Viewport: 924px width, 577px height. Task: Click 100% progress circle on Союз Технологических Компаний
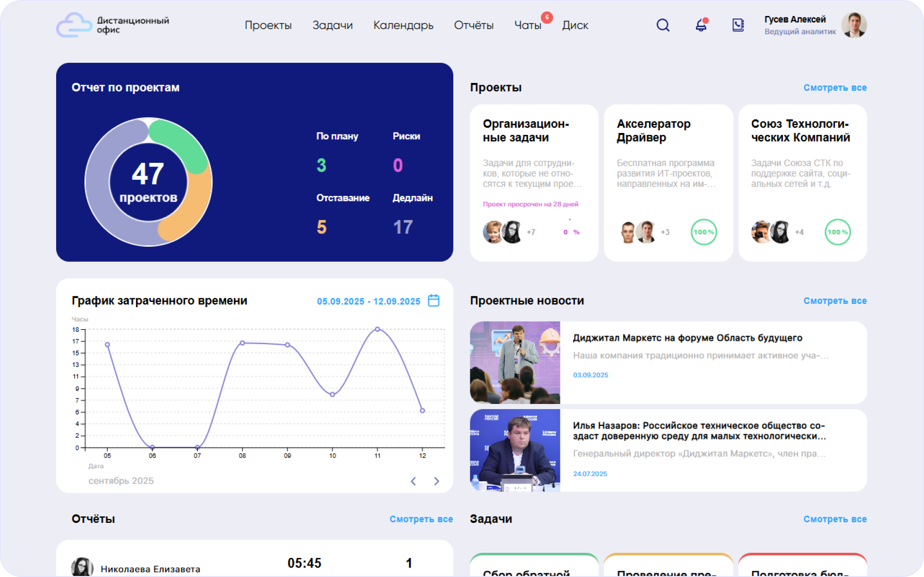837,232
